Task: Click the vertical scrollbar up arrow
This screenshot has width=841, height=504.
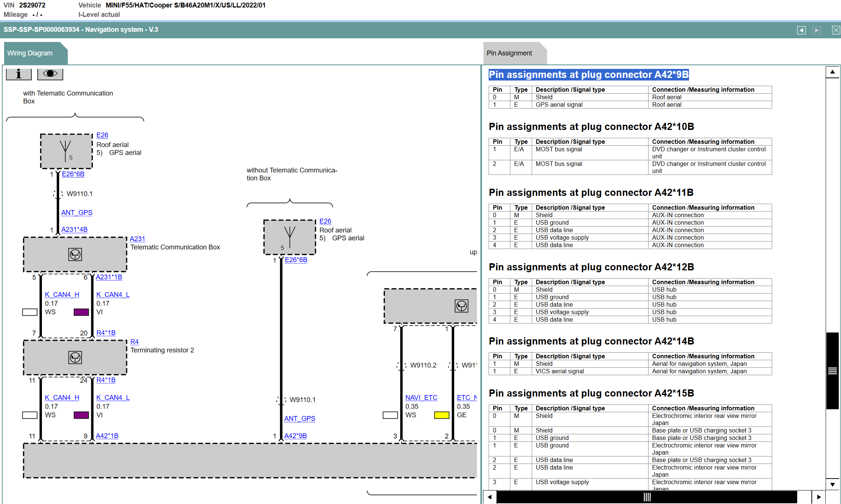Action: (x=832, y=72)
